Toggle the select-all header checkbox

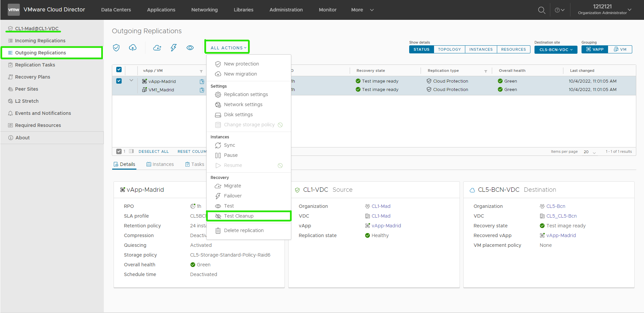(x=119, y=70)
